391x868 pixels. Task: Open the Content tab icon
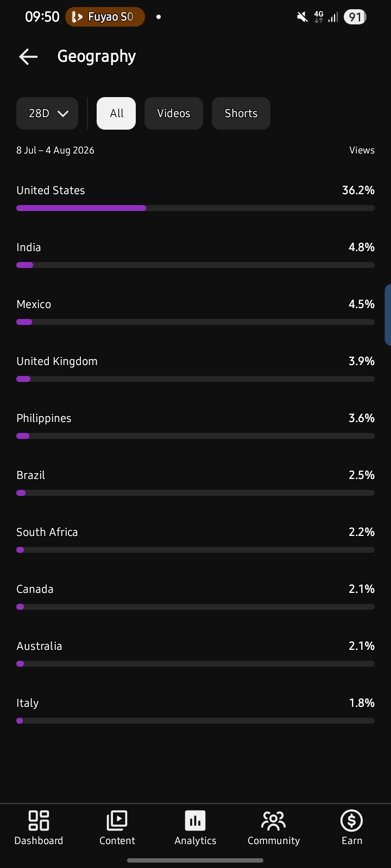(117, 820)
